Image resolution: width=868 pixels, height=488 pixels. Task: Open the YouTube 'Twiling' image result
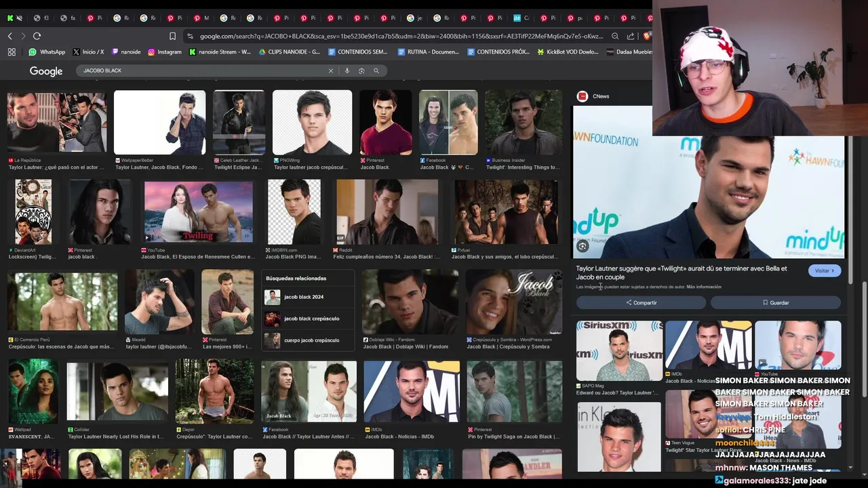pos(198,211)
